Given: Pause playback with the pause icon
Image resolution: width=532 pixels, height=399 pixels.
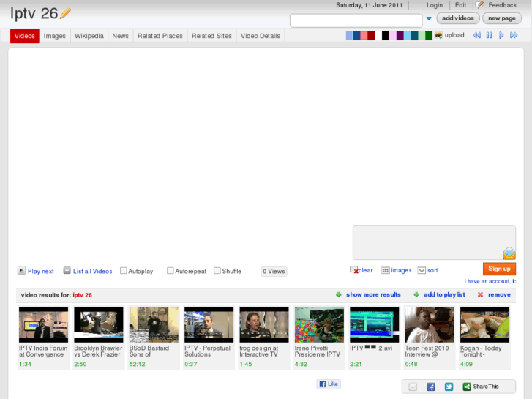Looking at the screenshot, I should (x=489, y=35).
